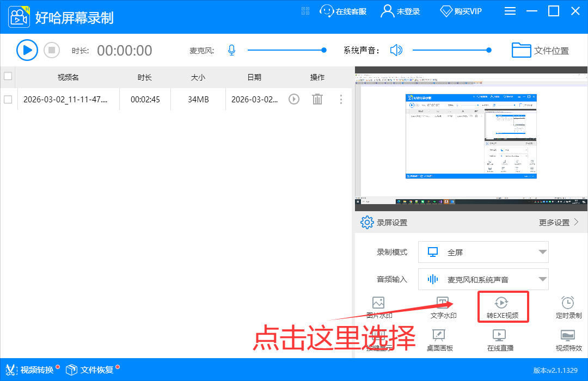Open the 文字水印 text watermark tool
The width and height of the screenshot is (588, 381).
click(x=443, y=306)
